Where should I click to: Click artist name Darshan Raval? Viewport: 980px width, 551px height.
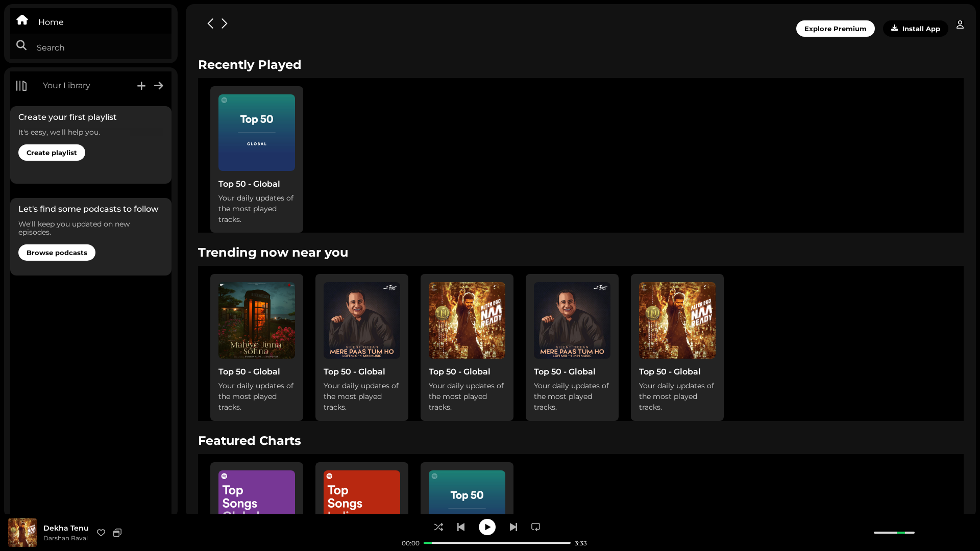click(65, 538)
